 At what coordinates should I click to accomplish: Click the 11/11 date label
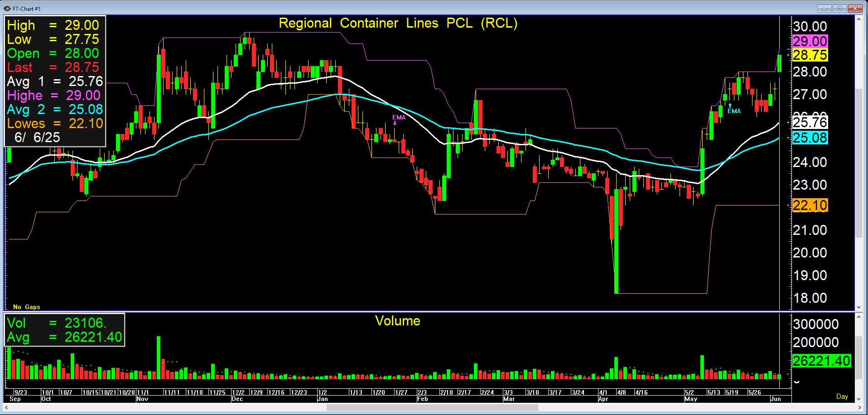pyautogui.click(x=172, y=392)
